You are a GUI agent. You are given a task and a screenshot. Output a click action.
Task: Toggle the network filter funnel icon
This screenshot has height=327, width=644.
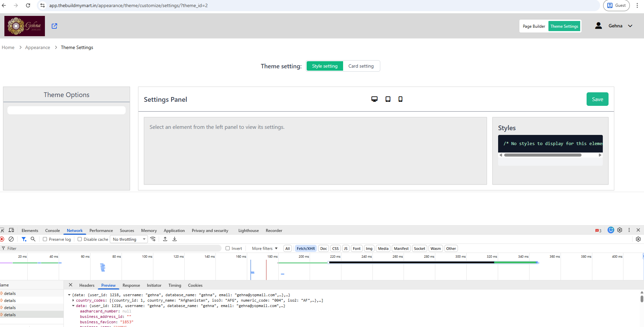(24, 239)
